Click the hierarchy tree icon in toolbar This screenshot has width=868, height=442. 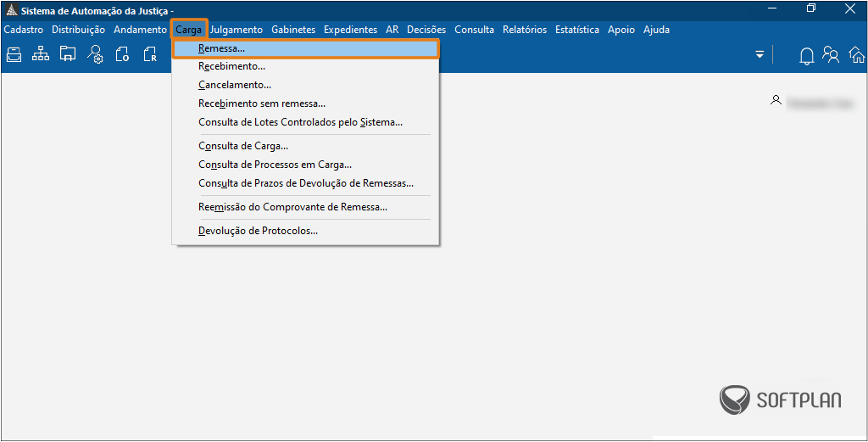point(41,53)
